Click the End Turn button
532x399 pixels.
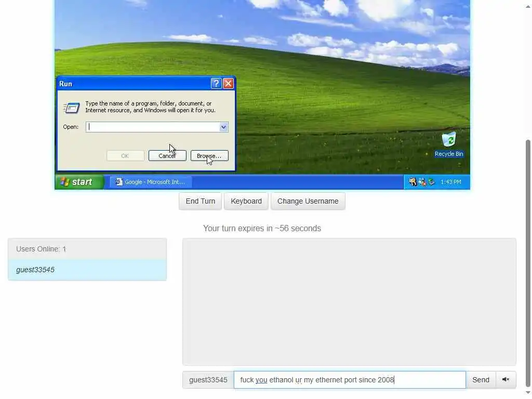(x=200, y=201)
